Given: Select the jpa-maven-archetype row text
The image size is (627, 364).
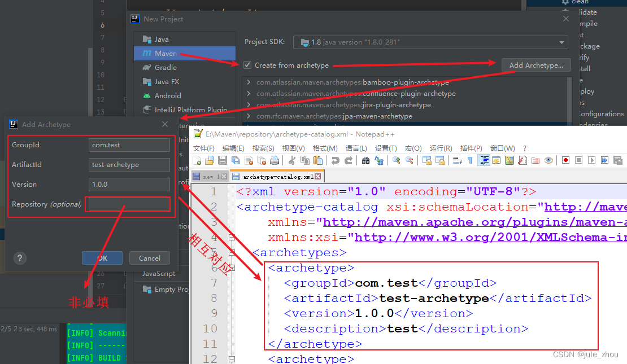Looking at the screenshot, I should pyautogui.click(x=334, y=116).
